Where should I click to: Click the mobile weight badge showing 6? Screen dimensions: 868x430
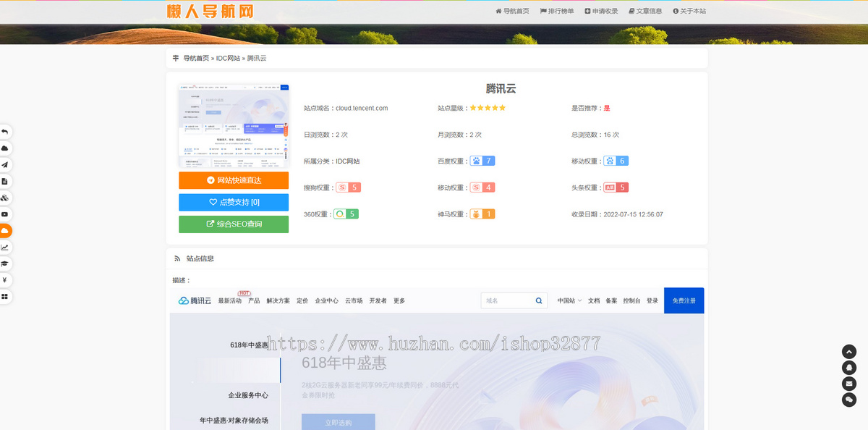[616, 161]
